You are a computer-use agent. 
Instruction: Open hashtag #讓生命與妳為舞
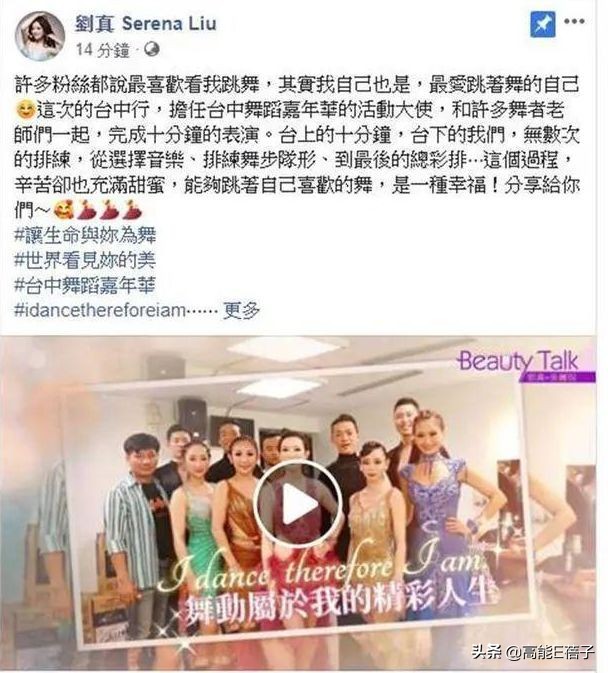85,235
